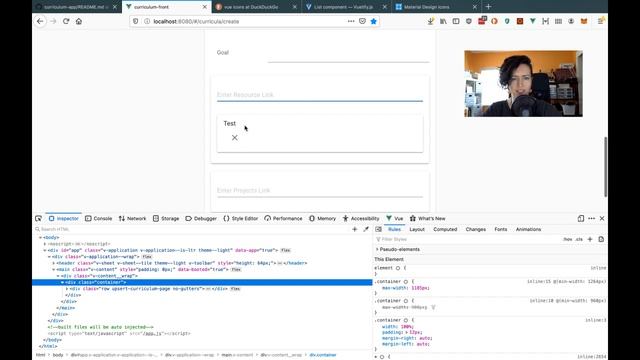Toggle the browser sidebar icon
The width and height of the screenshot is (640, 360).
click(456, 21)
